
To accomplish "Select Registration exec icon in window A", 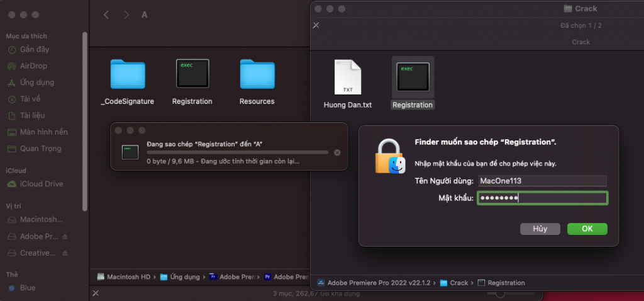I will [192, 74].
